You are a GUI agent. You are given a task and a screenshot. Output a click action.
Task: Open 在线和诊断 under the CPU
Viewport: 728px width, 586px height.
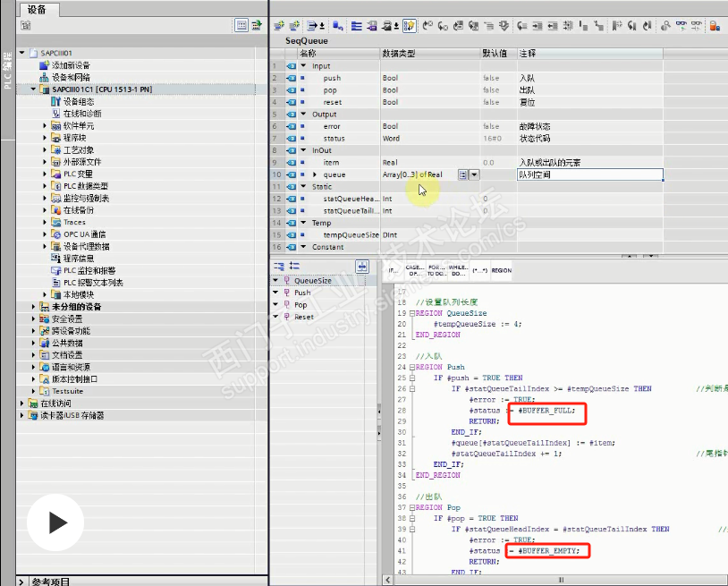(82, 114)
